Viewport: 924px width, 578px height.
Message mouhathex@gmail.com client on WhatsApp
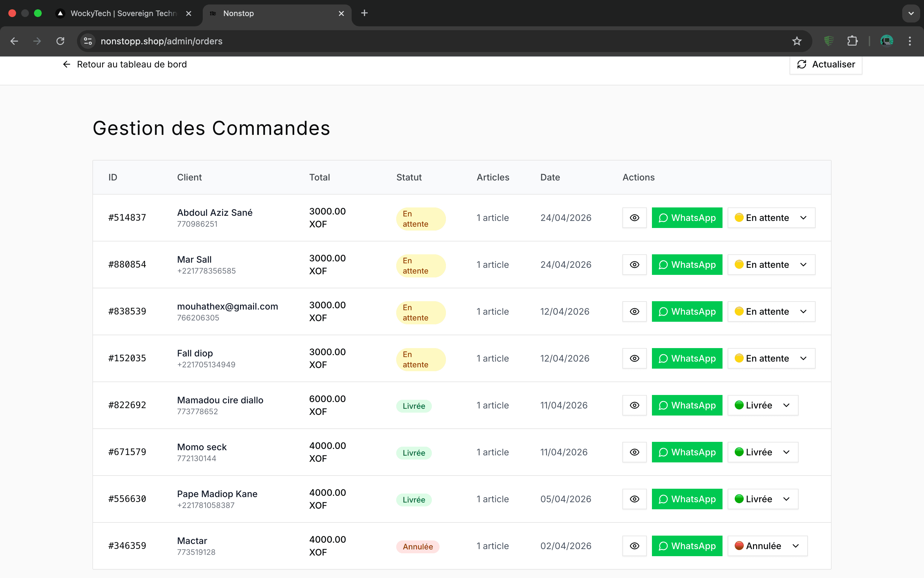click(x=687, y=311)
